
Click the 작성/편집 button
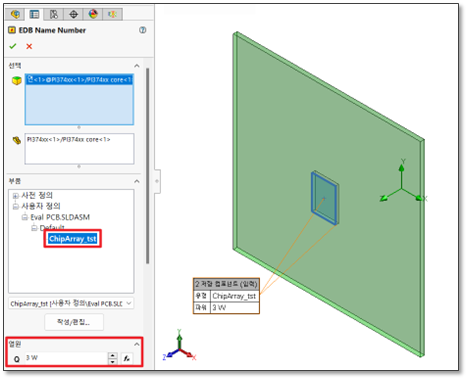[74, 322]
